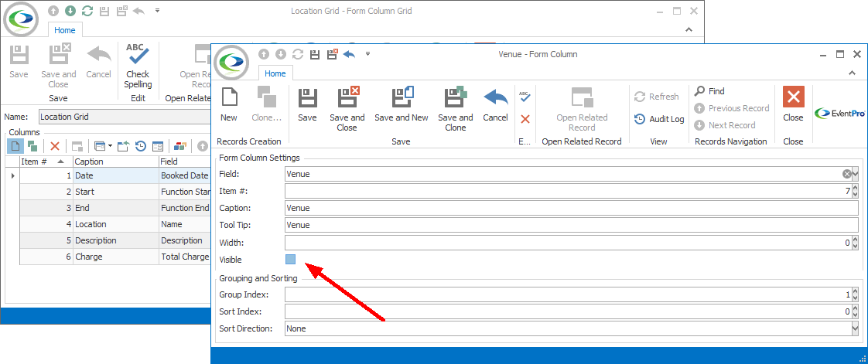Clear the Field value with X button
Image resolution: width=868 pixels, height=364 pixels.
(846, 174)
